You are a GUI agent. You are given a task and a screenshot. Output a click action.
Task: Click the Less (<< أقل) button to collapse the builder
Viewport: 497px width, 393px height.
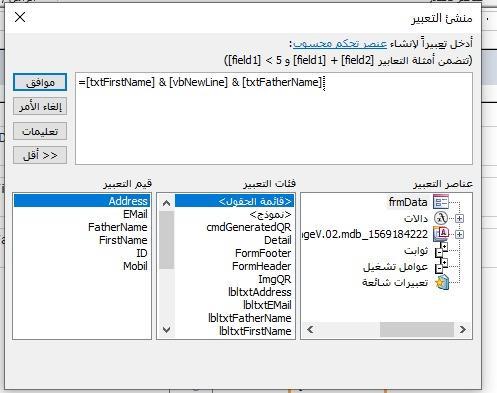point(40,155)
